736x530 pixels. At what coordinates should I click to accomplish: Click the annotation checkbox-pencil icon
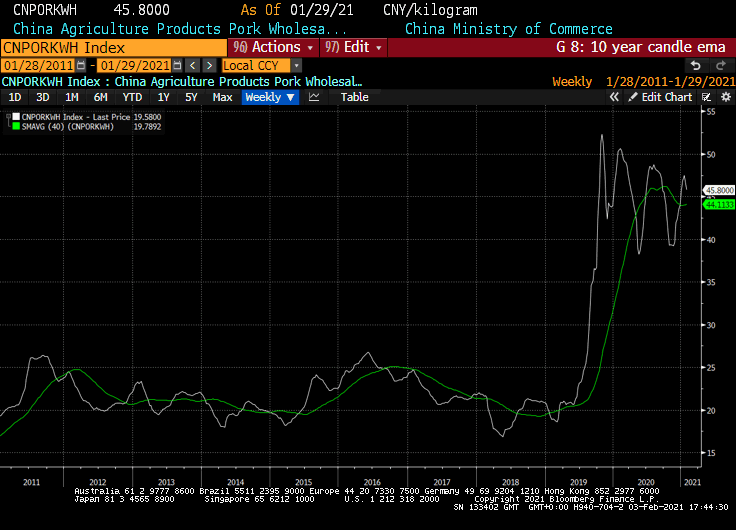click(x=705, y=97)
